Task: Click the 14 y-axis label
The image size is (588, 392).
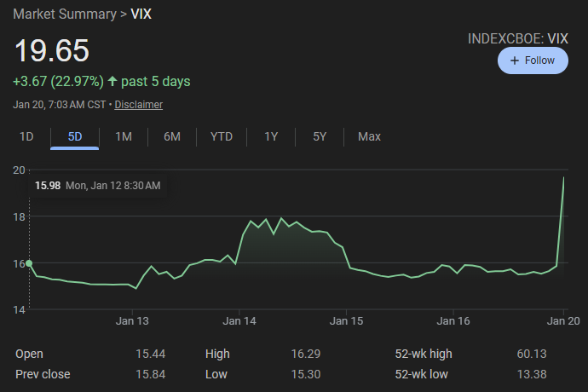Action: pyautogui.click(x=19, y=310)
